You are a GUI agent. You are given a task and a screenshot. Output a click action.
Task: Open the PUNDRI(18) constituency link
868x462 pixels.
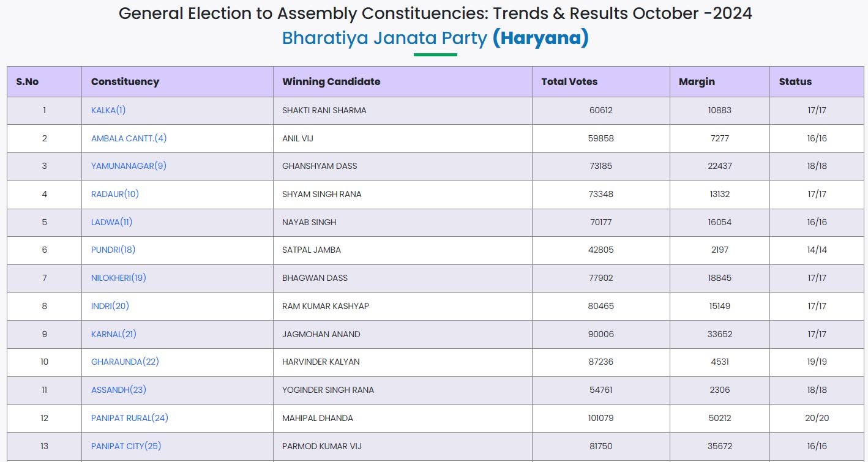tap(113, 250)
